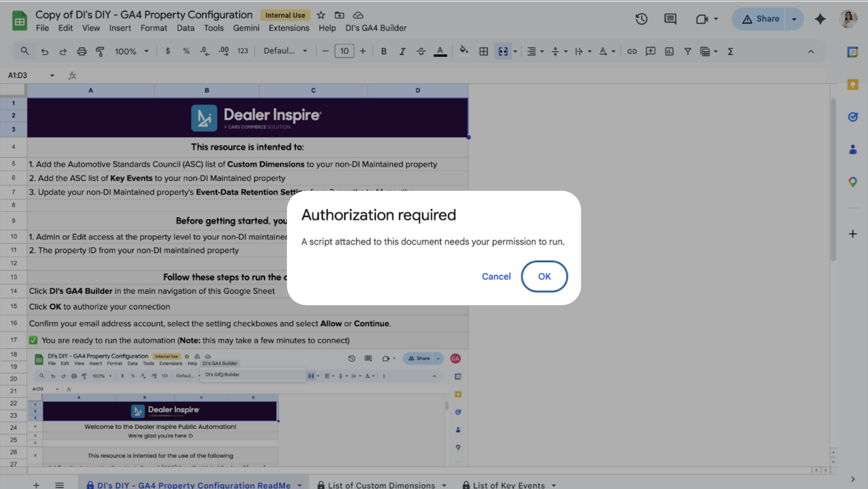The height and width of the screenshot is (489, 868).
Task: Click the Redo icon
Action: (x=63, y=51)
